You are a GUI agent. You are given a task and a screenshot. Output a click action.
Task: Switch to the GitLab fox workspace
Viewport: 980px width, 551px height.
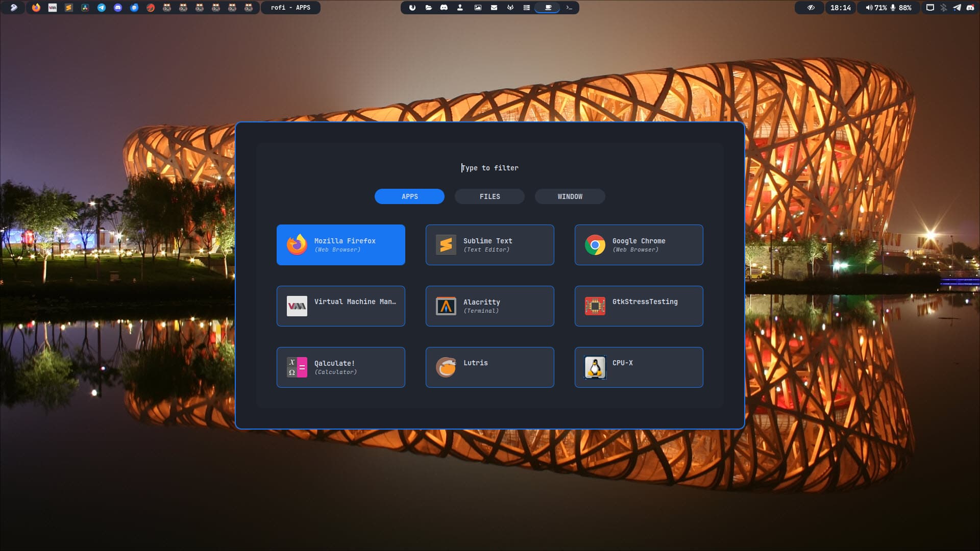click(510, 8)
